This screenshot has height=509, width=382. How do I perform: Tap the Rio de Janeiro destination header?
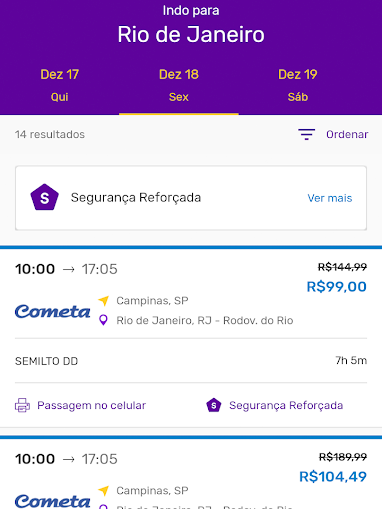coord(191,34)
